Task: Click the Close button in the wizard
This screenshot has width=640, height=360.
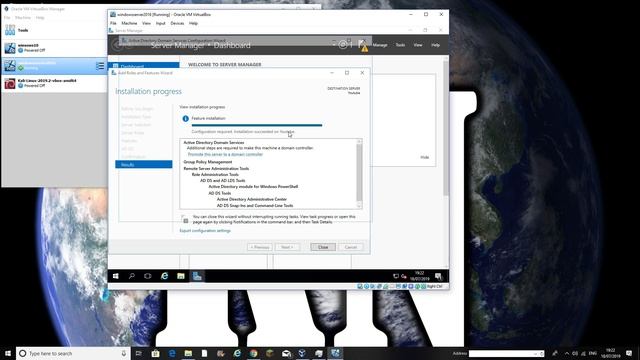Action: pos(323,247)
